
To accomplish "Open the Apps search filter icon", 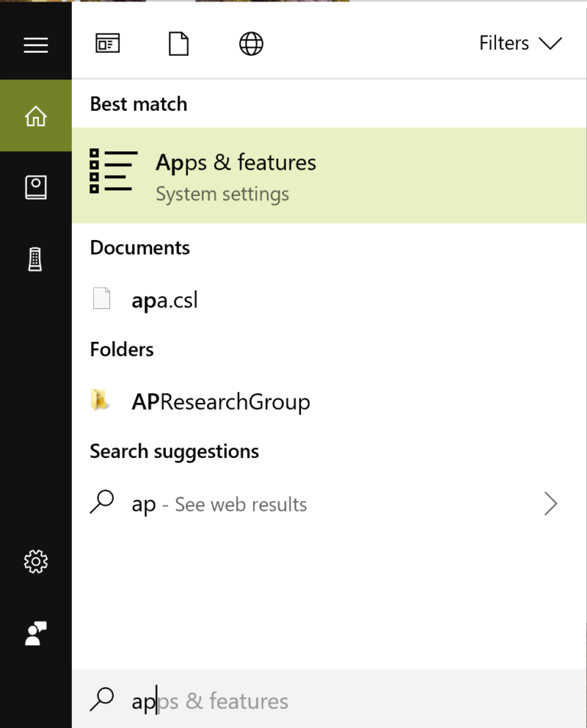I will click(107, 43).
